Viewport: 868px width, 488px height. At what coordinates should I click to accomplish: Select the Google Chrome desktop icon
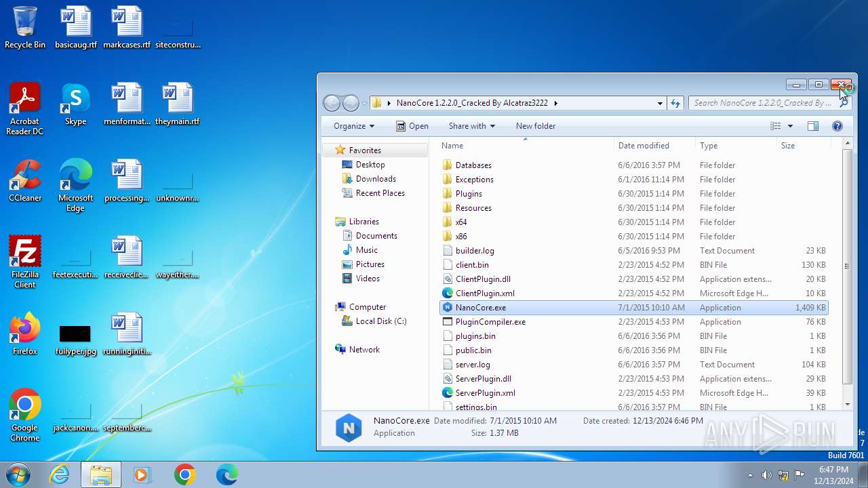25,415
